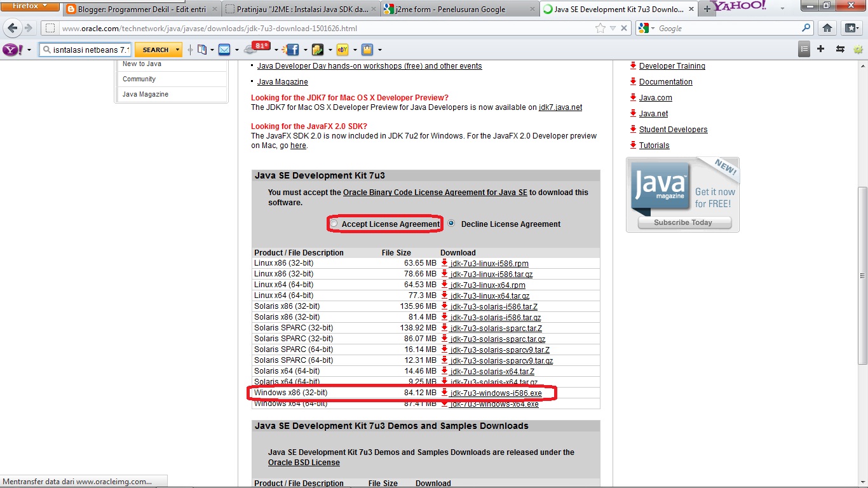The width and height of the screenshot is (868, 488).
Task: Expand the eBay icon dropdown arrow
Action: [x=355, y=50]
